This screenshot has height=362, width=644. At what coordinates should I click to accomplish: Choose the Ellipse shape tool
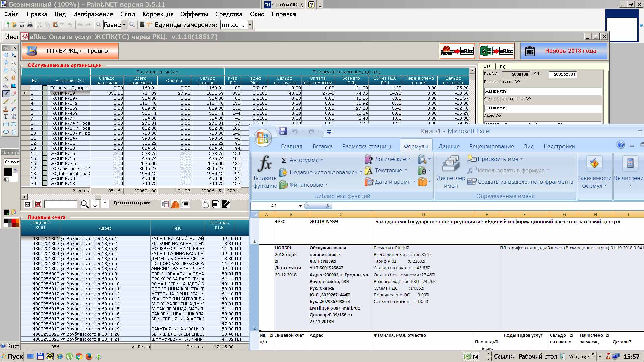(x=6, y=132)
